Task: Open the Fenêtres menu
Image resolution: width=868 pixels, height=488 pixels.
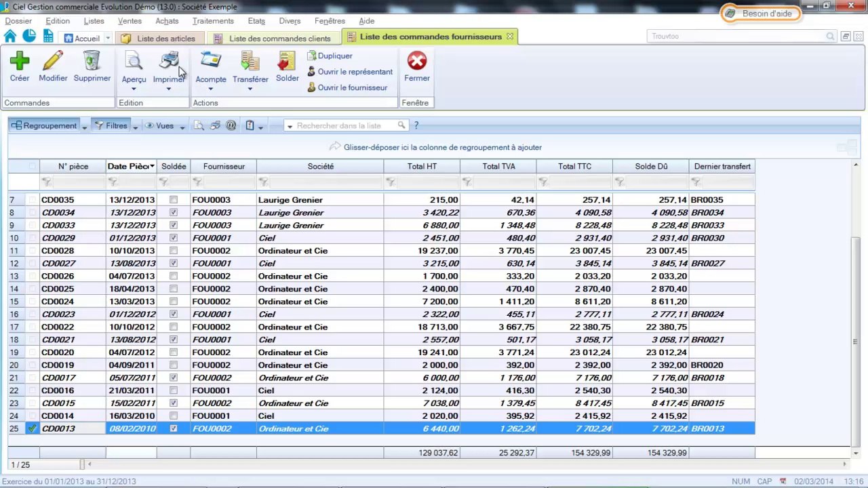Action: click(x=330, y=21)
